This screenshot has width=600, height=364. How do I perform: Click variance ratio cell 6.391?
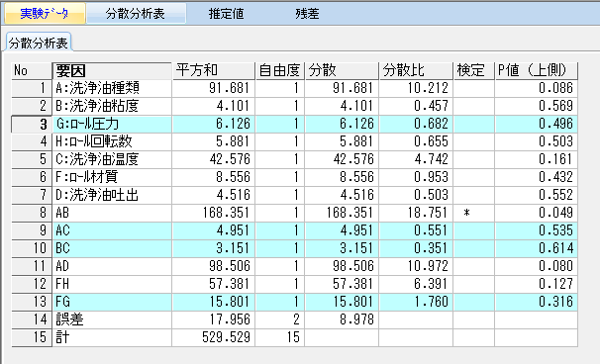(416, 284)
